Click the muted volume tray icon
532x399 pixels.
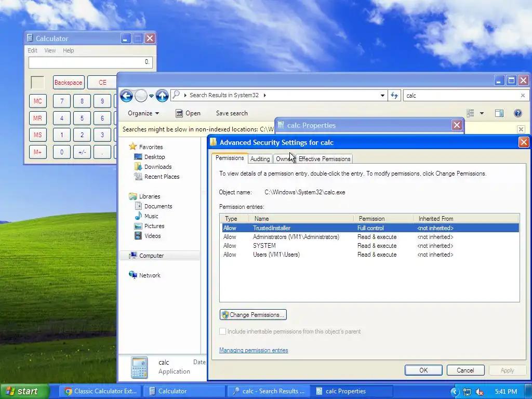tap(480, 392)
